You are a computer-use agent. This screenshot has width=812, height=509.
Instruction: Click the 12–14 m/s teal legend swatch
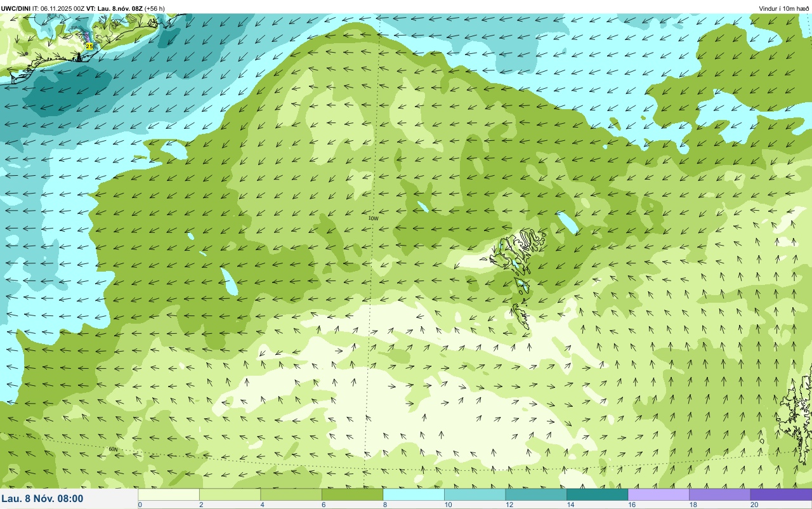[x=536, y=494]
